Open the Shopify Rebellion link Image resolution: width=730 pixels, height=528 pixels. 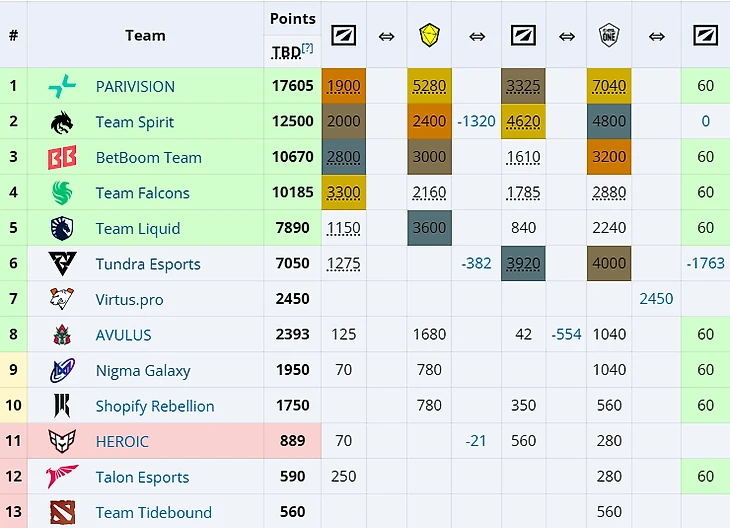tap(155, 406)
